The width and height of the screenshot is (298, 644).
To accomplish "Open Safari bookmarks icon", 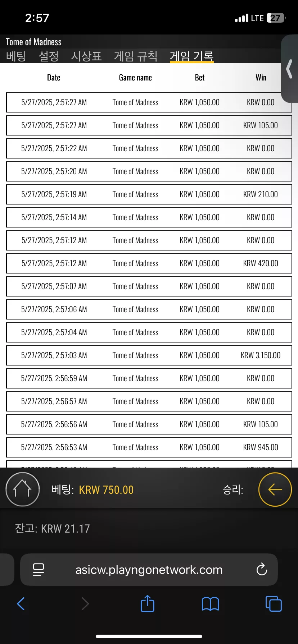I will tap(211, 604).
